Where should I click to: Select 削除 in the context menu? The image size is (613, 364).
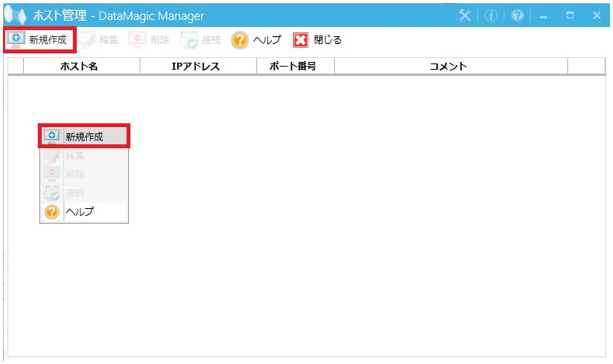point(84,174)
